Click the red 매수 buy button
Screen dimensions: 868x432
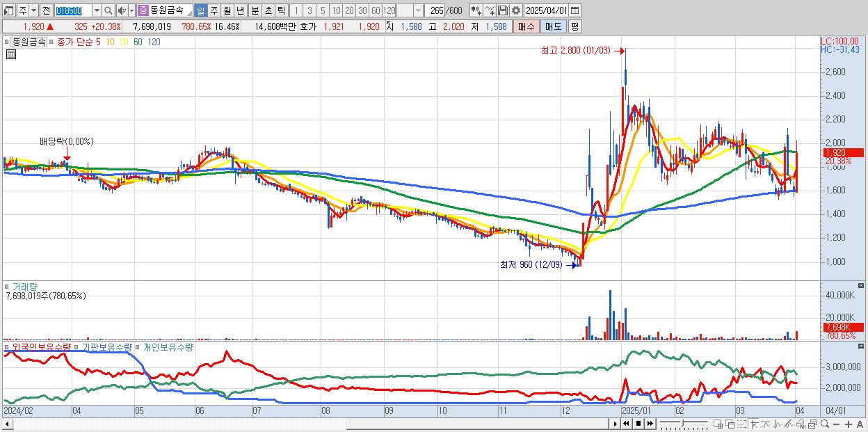pyautogui.click(x=527, y=26)
